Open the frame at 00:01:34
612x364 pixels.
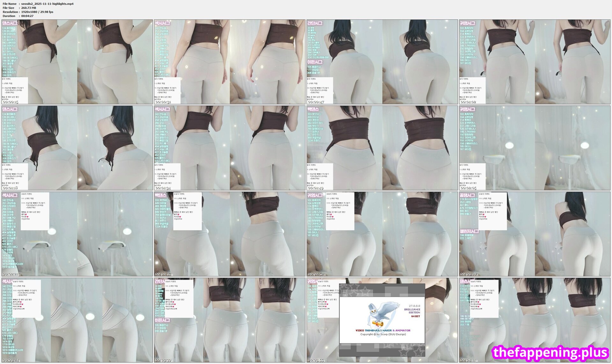(x=229, y=148)
